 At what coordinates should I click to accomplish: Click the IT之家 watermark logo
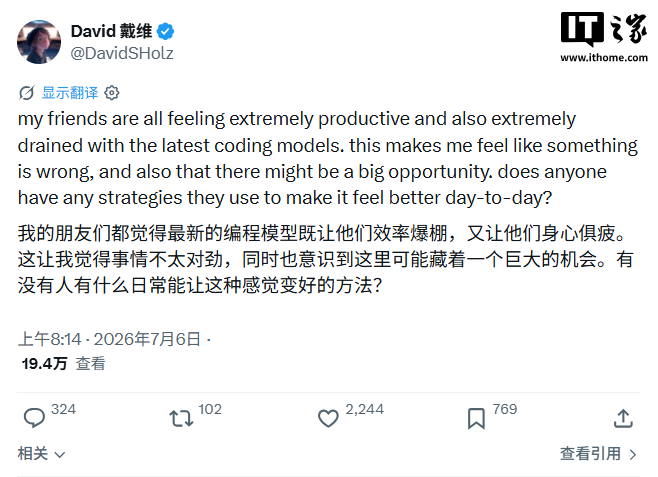604,37
